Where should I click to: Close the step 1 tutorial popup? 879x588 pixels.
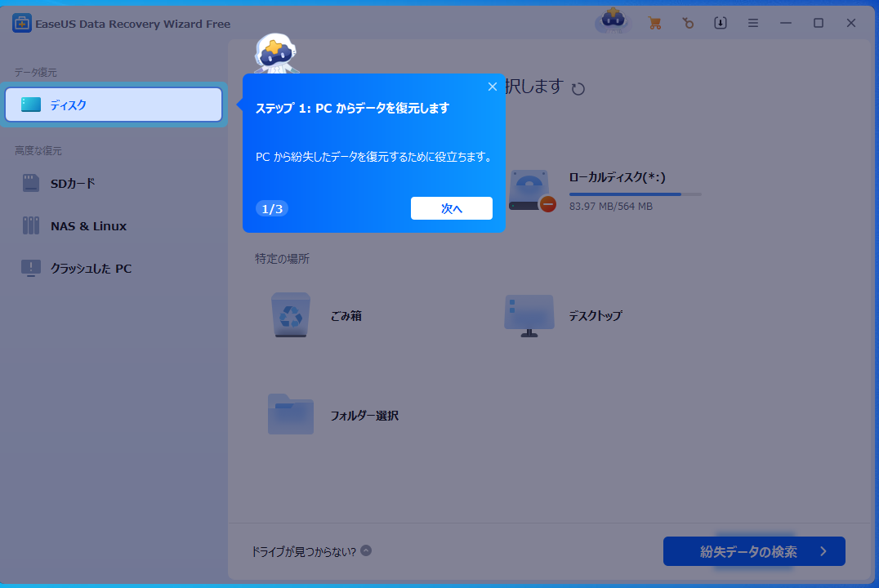pyautogui.click(x=493, y=87)
